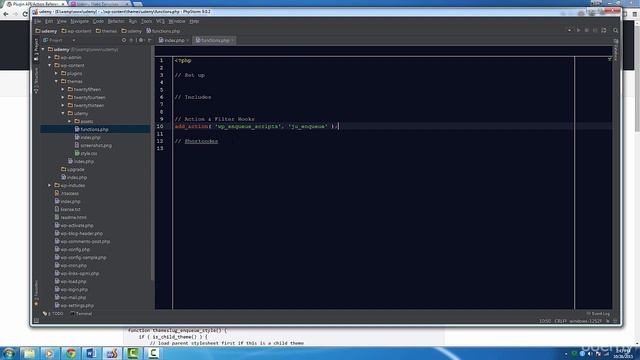Open the Project tool window side tab
Image resolution: width=640 pixels, height=360 pixels.
[36, 50]
